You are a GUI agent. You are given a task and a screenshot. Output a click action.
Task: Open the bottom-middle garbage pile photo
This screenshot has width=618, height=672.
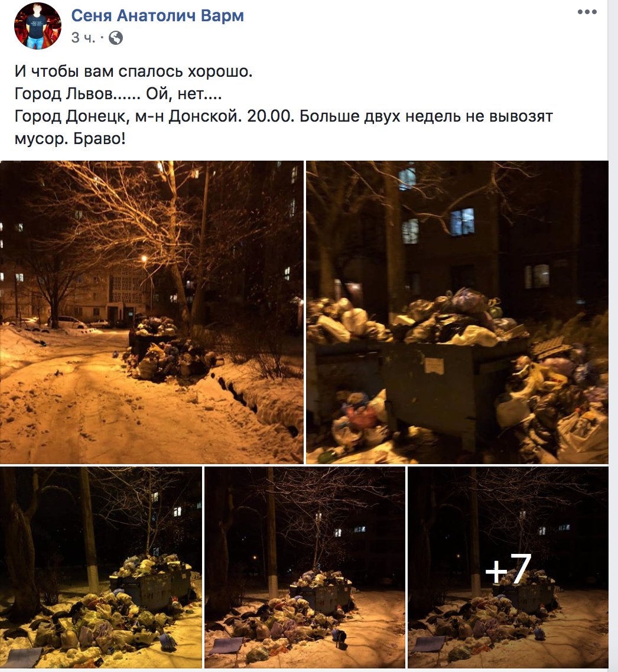click(305, 567)
